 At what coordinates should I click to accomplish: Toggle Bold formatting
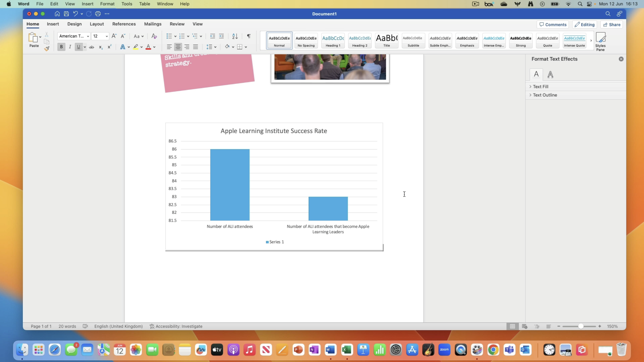[x=61, y=47]
